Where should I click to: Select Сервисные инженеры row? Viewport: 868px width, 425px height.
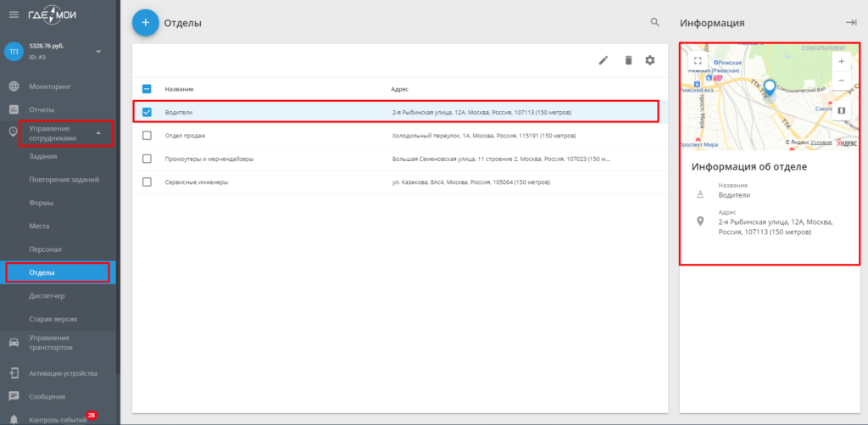400,182
